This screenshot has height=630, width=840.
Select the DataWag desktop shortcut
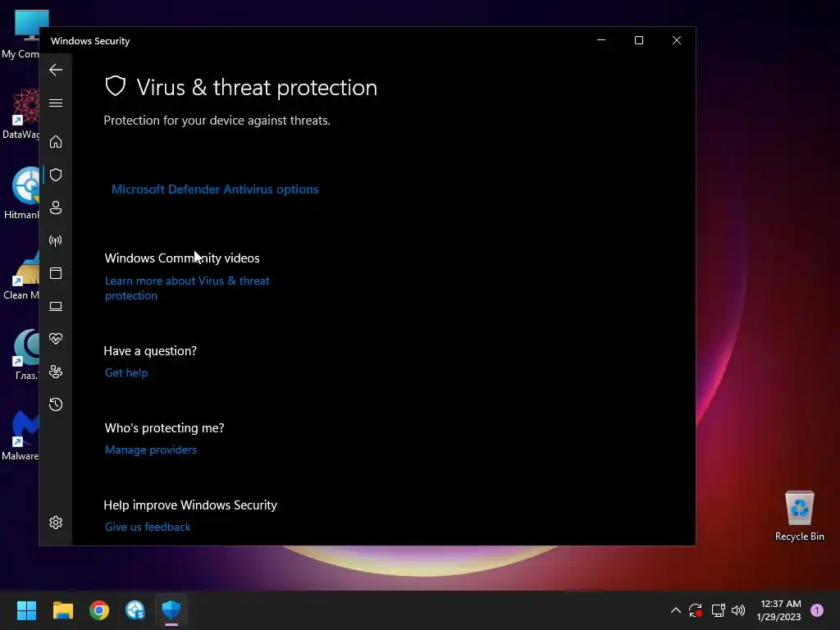point(21,113)
